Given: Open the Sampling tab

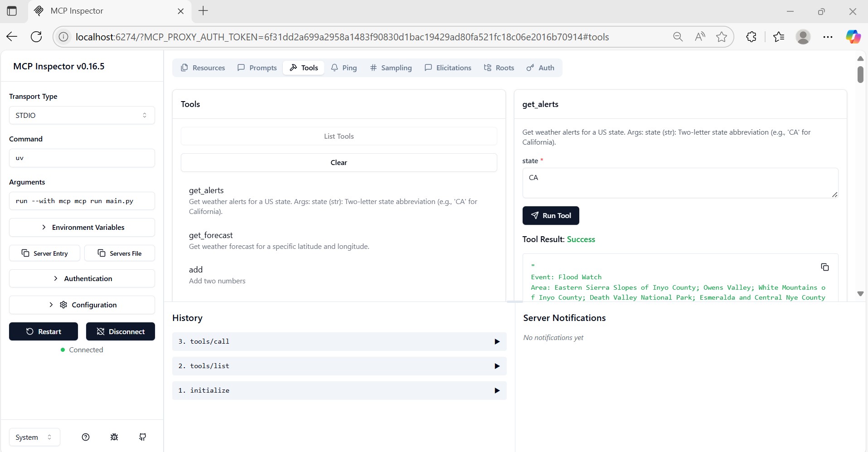Looking at the screenshot, I should click(x=391, y=68).
